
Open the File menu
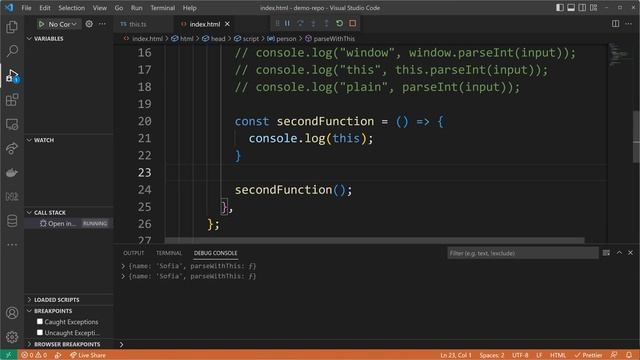point(26,8)
